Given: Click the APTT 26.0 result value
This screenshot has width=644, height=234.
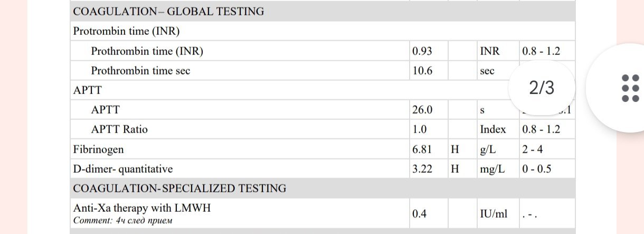Looking at the screenshot, I should click(422, 110).
